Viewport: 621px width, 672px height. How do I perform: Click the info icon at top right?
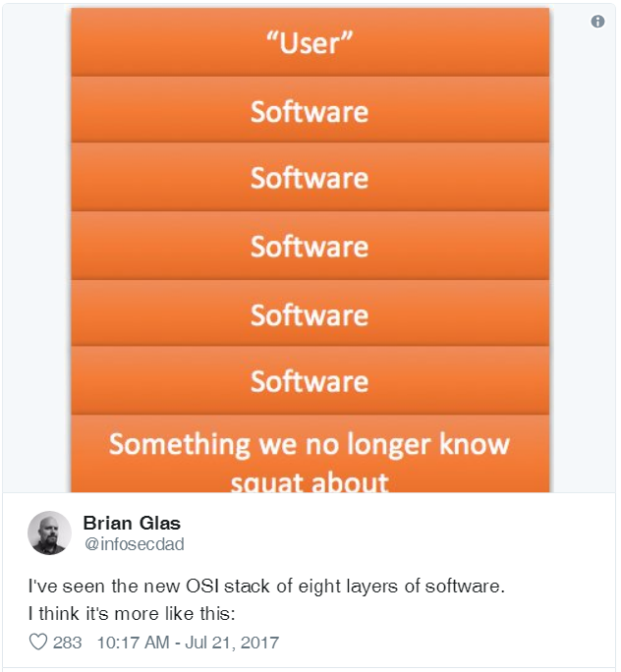click(x=597, y=22)
